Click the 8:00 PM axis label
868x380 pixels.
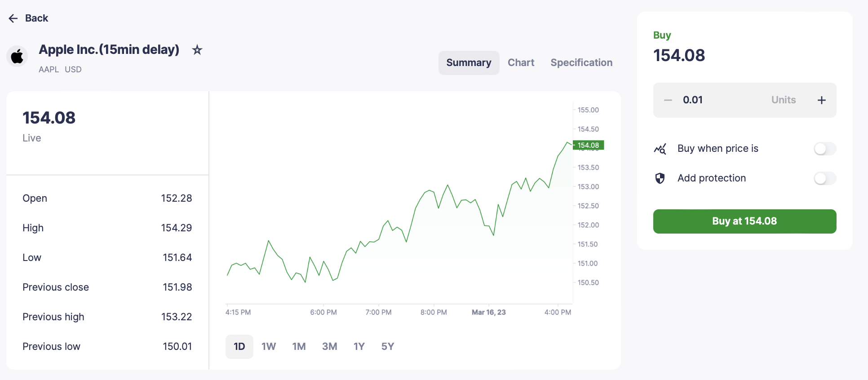[x=434, y=312]
